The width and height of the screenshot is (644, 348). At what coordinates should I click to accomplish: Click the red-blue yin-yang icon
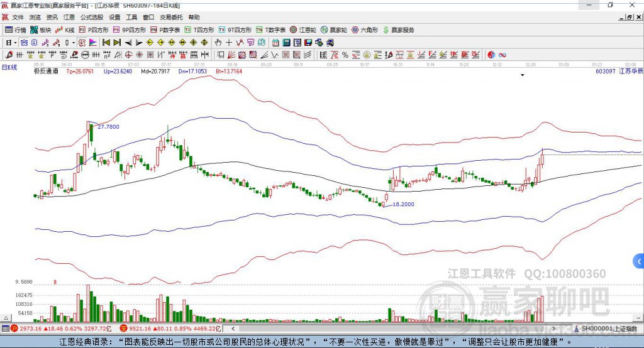coord(491,55)
